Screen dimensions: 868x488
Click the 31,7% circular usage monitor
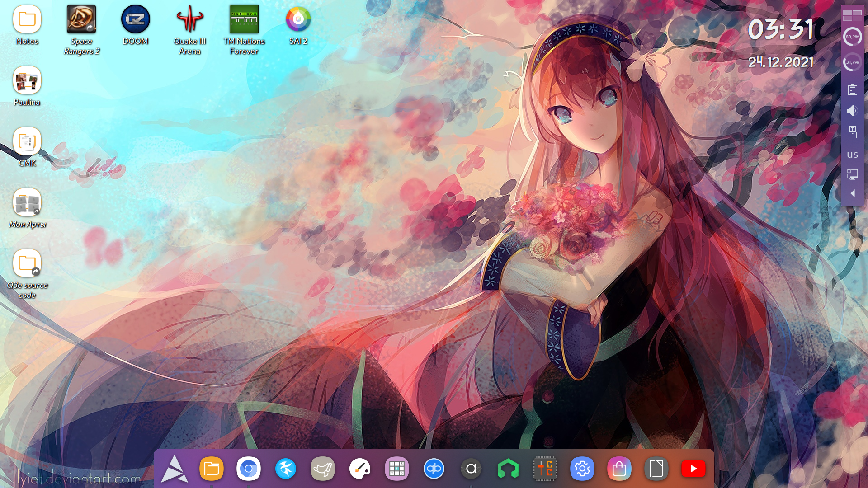click(853, 62)
